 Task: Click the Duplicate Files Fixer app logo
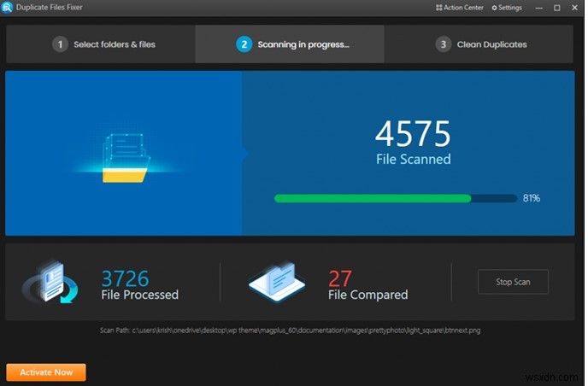7,7
